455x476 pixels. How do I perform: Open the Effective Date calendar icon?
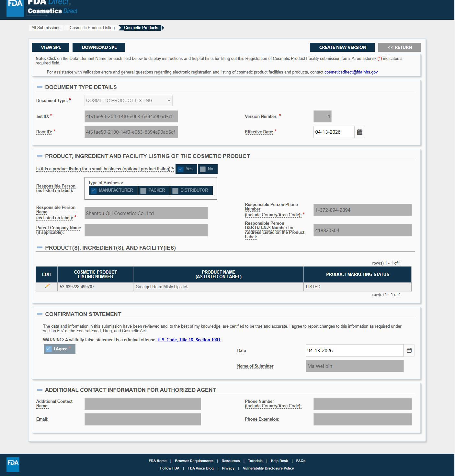pos(359,132)
